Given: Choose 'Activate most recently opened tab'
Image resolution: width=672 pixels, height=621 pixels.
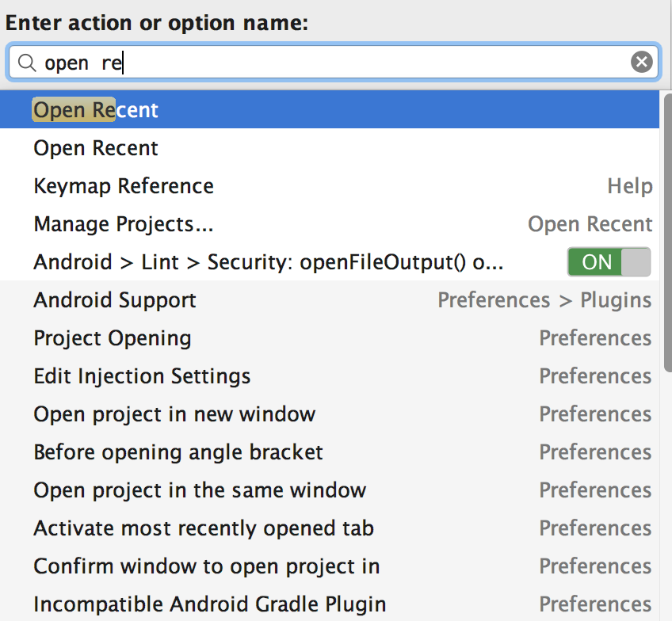Looking at the screenshot, I should (204, 528).
